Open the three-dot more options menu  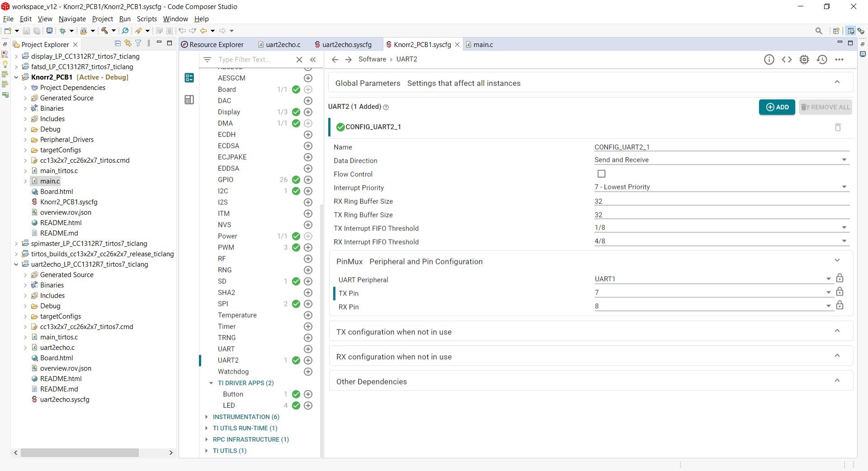pos(840,60)
